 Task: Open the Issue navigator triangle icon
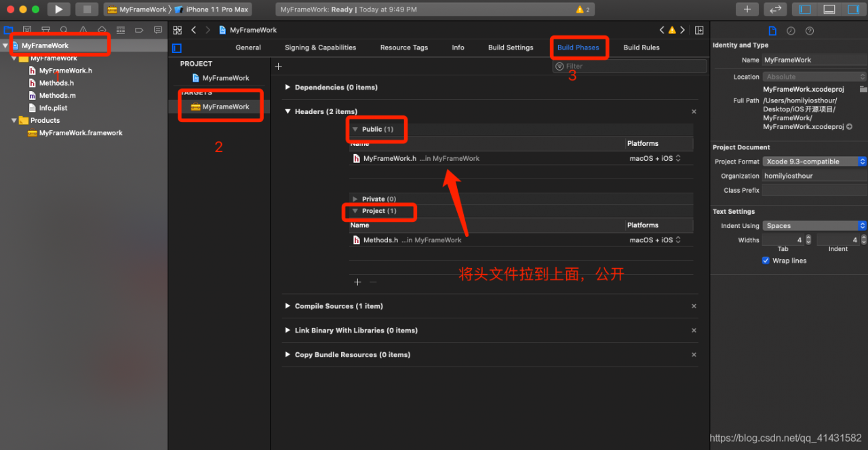point(83,30)
